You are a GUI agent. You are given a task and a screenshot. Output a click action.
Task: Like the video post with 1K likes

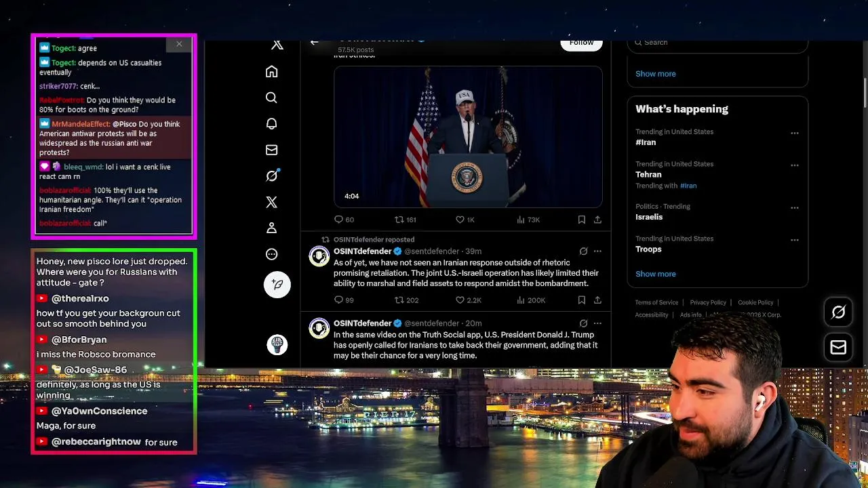coord(465,220)
